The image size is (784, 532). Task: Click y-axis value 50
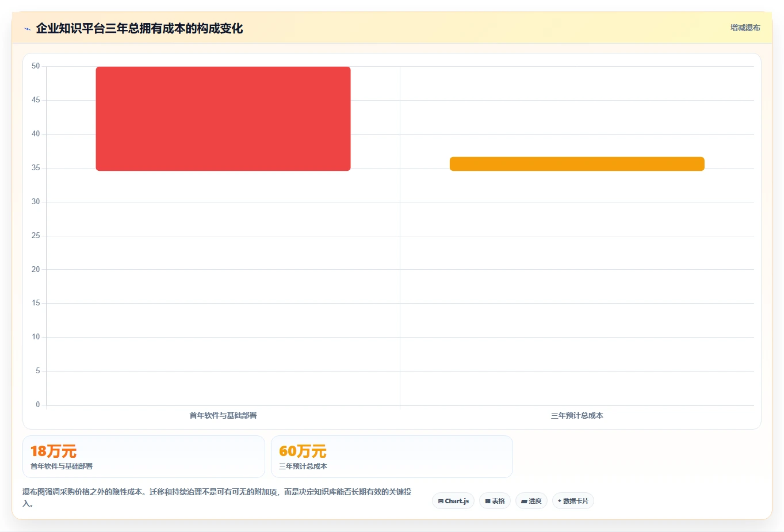(x=36, y=66)
